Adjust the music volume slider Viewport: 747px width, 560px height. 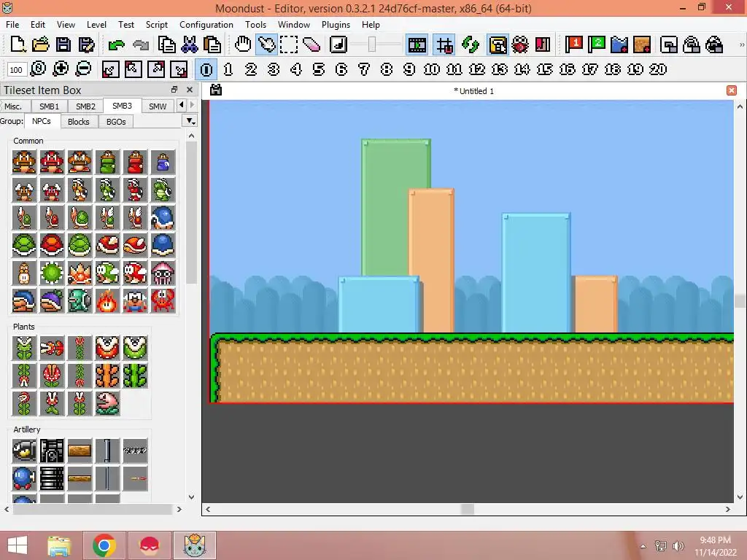(x=372, y=44)
